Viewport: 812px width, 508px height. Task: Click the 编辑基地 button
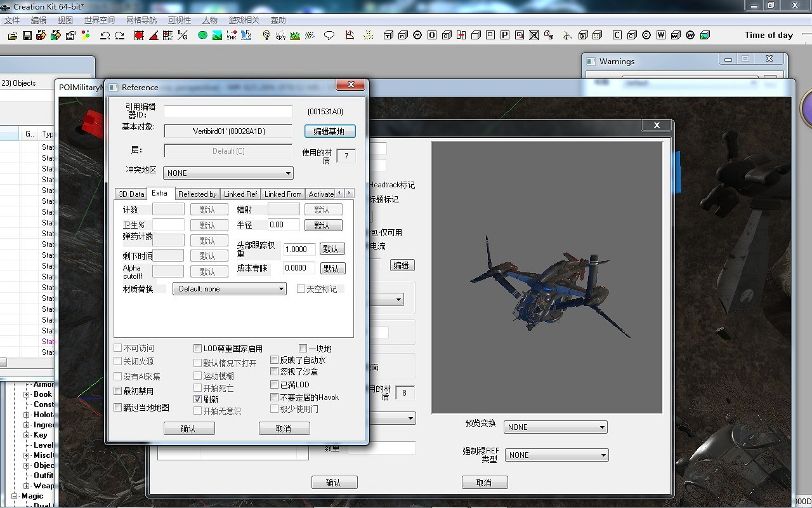329,131
